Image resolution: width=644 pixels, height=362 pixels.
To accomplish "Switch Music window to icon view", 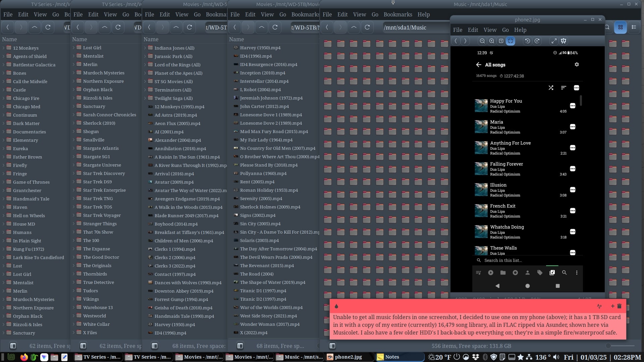I will (620, 27).
